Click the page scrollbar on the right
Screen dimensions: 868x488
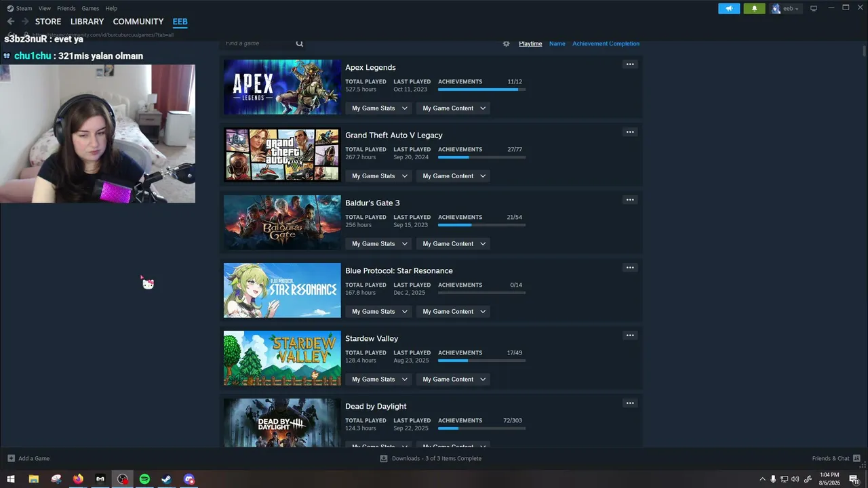click(x=865, y=51)
